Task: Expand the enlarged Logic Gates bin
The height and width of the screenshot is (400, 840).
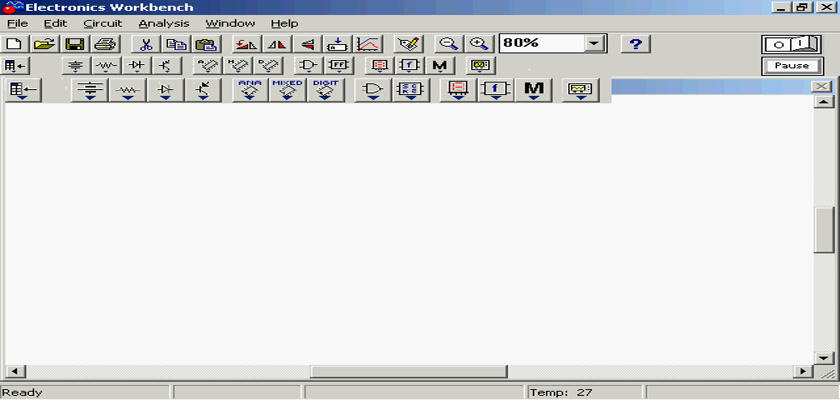Action: tap(373, 90)
